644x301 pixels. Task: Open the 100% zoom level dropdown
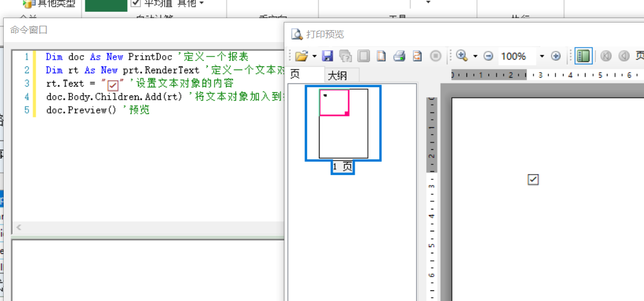coord(542,56)
